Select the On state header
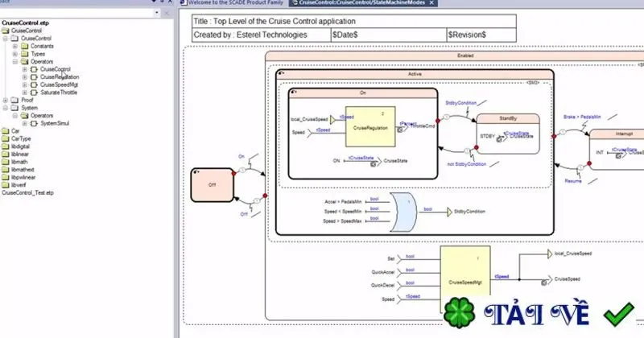 [x=363, y=93]
